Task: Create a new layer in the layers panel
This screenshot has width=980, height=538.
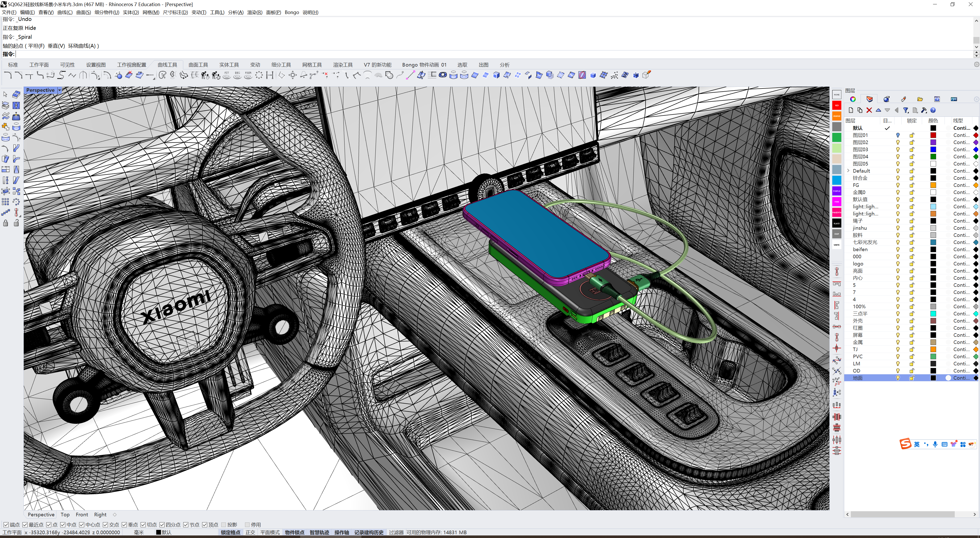Action: tap(851, 110)
